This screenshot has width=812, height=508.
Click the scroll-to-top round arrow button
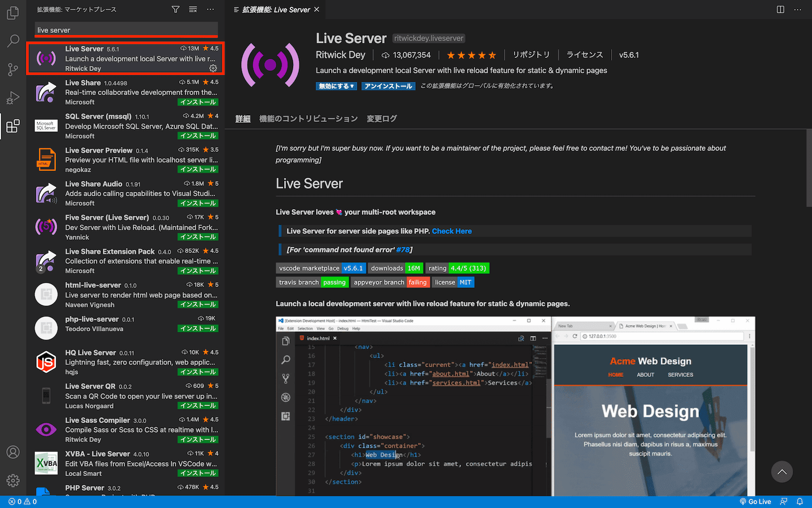[782, 472]
